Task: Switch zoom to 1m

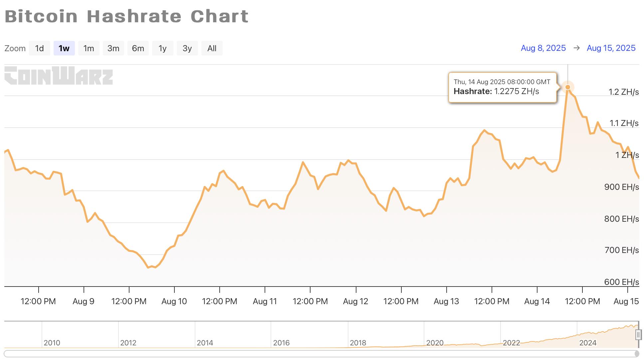Action: [x=89, y=49]
